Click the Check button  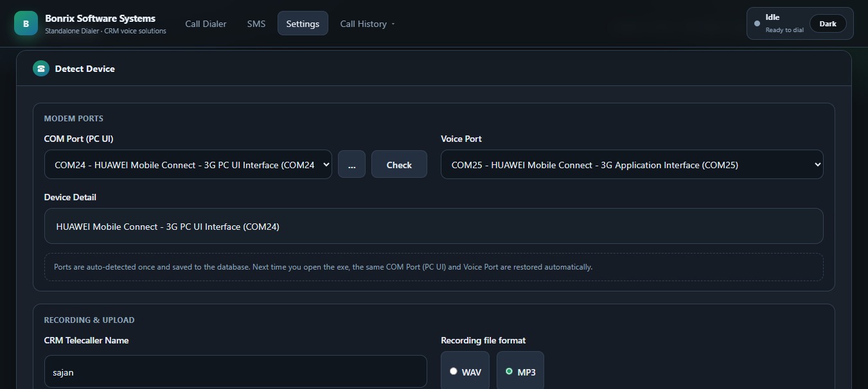399,165
